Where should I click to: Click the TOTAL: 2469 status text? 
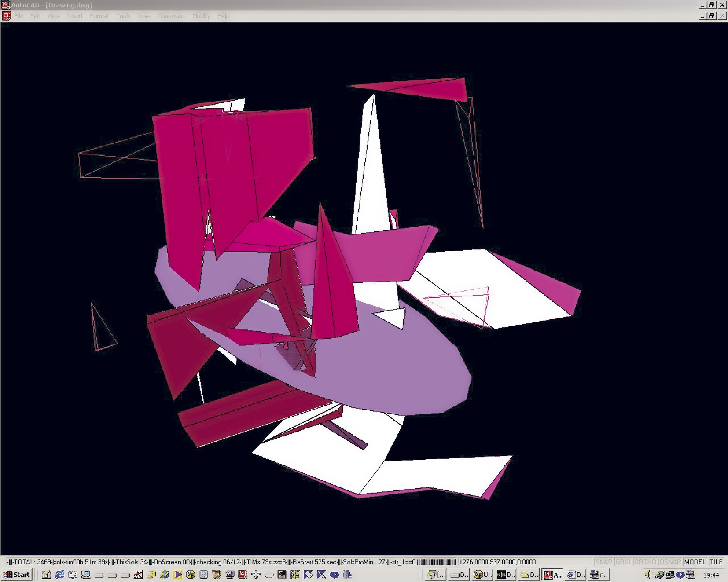tap(33, 562)
